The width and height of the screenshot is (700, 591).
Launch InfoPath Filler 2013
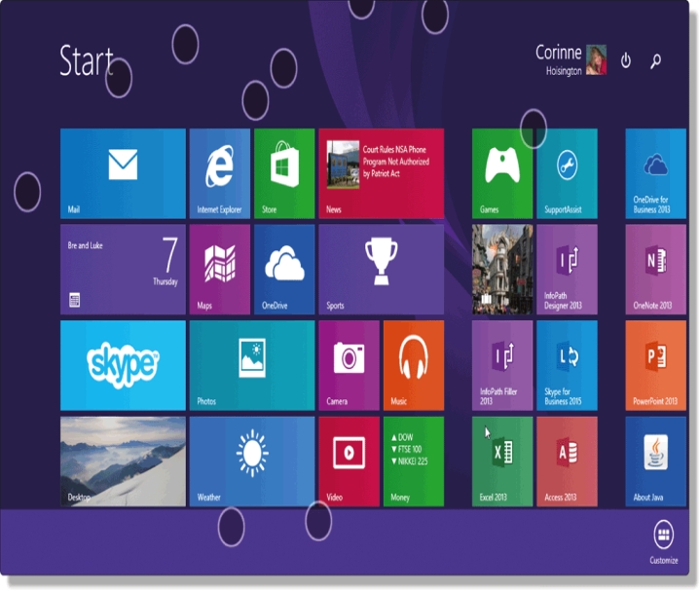click(x=502, y=365)
